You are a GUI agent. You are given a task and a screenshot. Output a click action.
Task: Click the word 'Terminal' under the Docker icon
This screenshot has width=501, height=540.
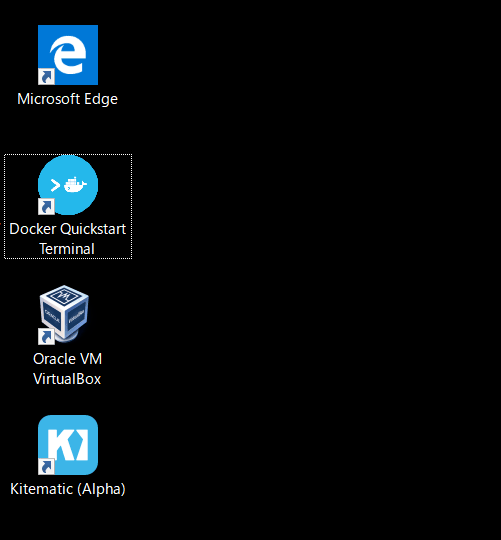point(67,249)
